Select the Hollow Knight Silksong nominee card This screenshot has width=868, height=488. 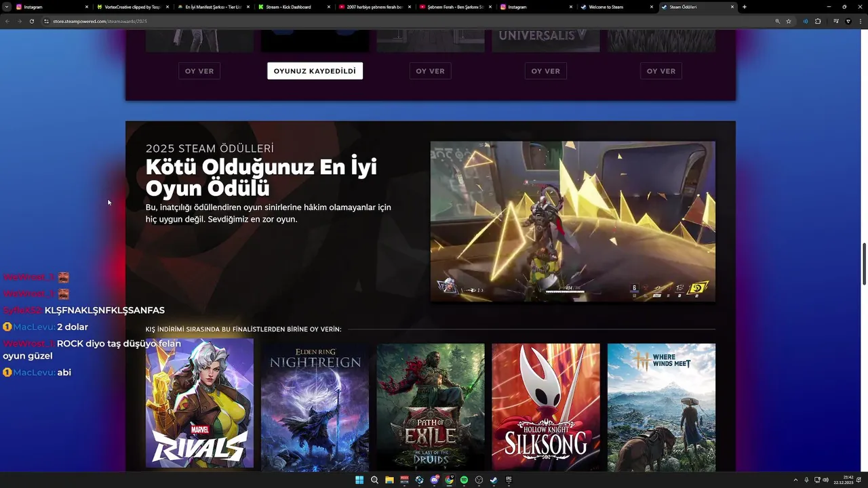click(545, 407)
